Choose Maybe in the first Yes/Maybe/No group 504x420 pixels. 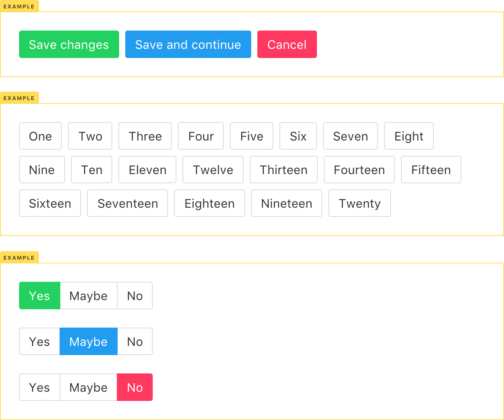pyautogui.click(x=88, y=295)
